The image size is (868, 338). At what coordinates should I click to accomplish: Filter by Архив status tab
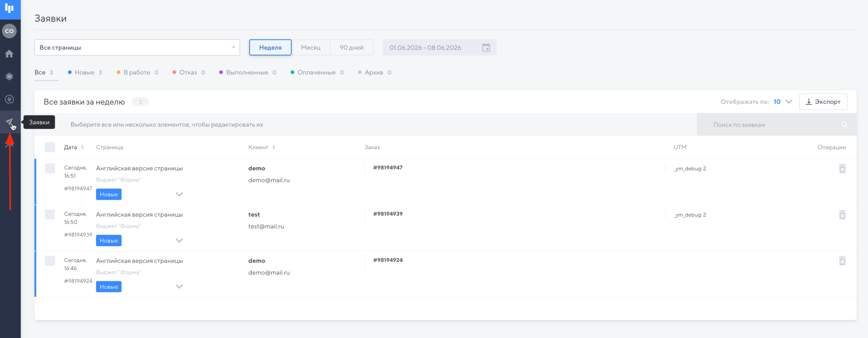[x=375, y=72]
